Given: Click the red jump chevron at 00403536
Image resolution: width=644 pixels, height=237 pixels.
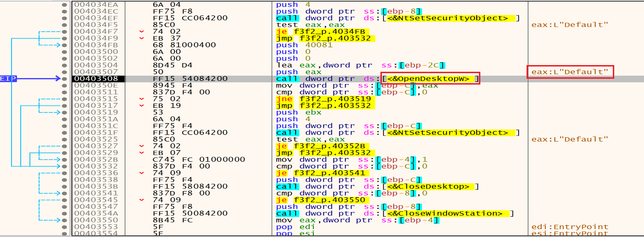Looking at the screenshot, I should (x=142, y=173).
